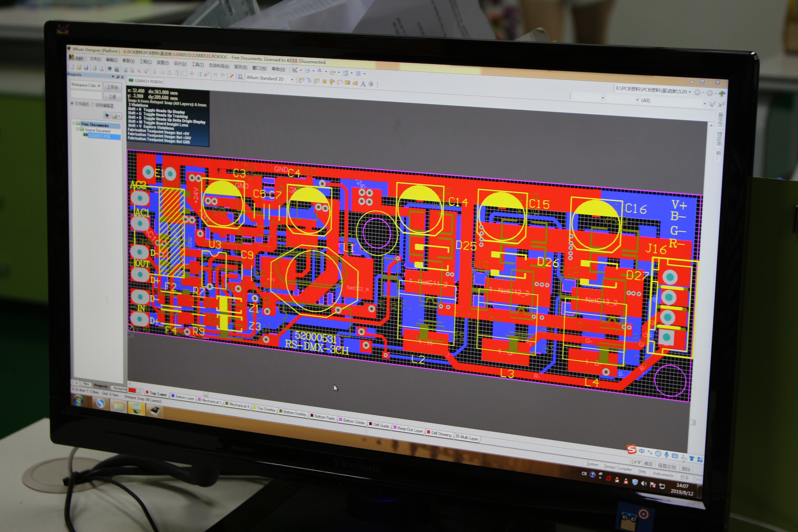This screenshot has height=532, width=798.
Task: Click the Windows Start button
Action: 78,401
